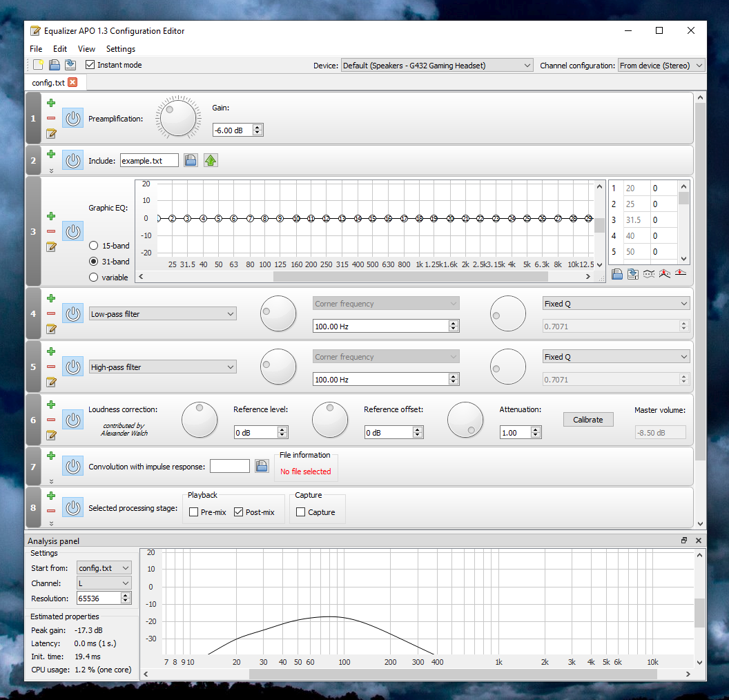729x700 pixels.
Task: Click the save file icon in toolbar
Action: 70,65
